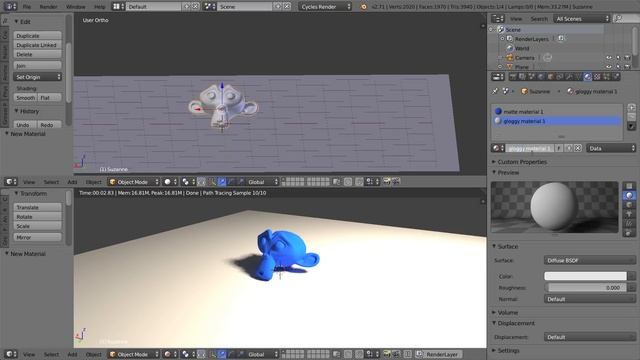Add a new material slot with plus

631,108
